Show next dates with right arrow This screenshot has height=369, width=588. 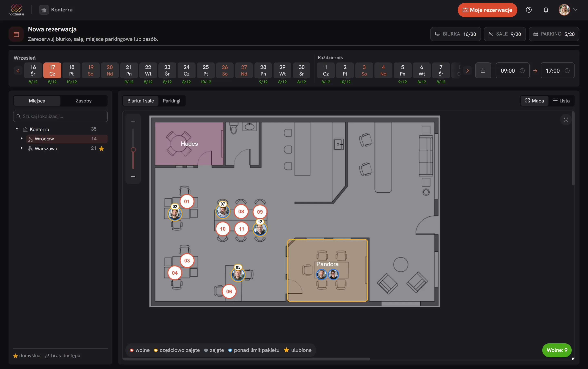467,71
